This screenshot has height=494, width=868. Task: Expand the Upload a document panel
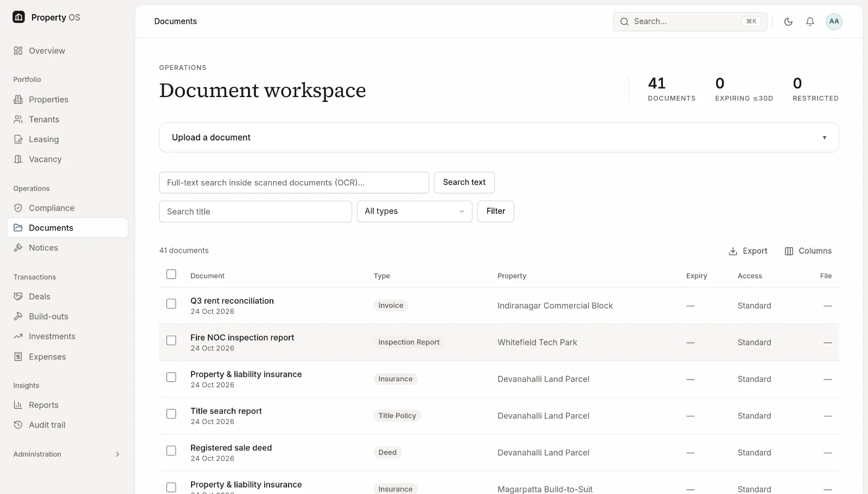[x=499, y=137]
